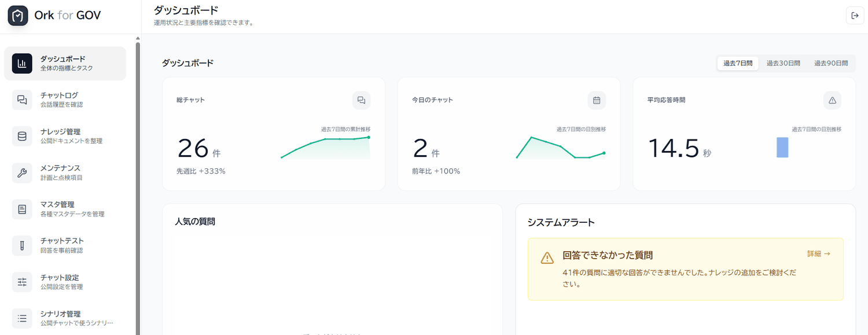The width and height of the screenshot is (868, 335).
Task: Click 過去7日間の日別推移 label on 平均応答時間 card
Action: [816, 129]
